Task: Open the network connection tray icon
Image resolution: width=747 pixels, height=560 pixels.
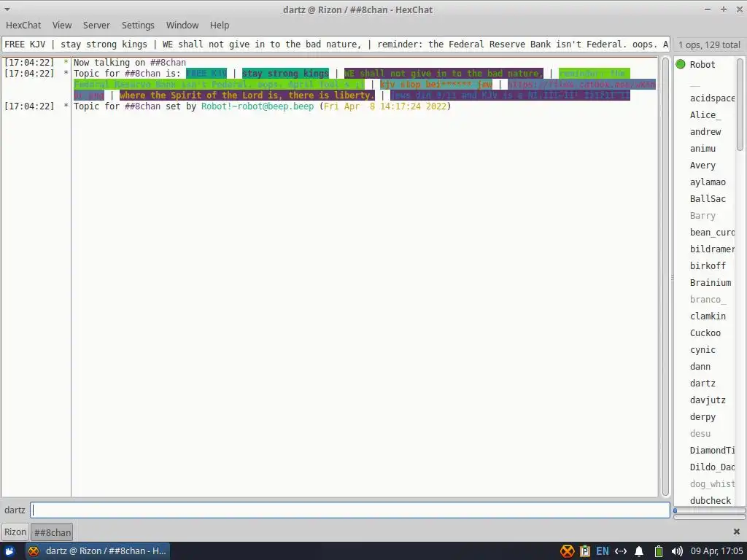Action: 621,551
